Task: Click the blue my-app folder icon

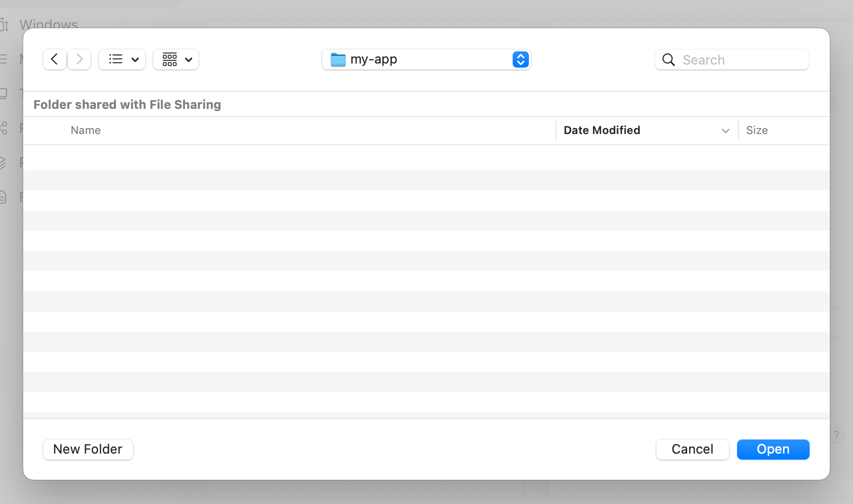Action: [x=338, y=59]
